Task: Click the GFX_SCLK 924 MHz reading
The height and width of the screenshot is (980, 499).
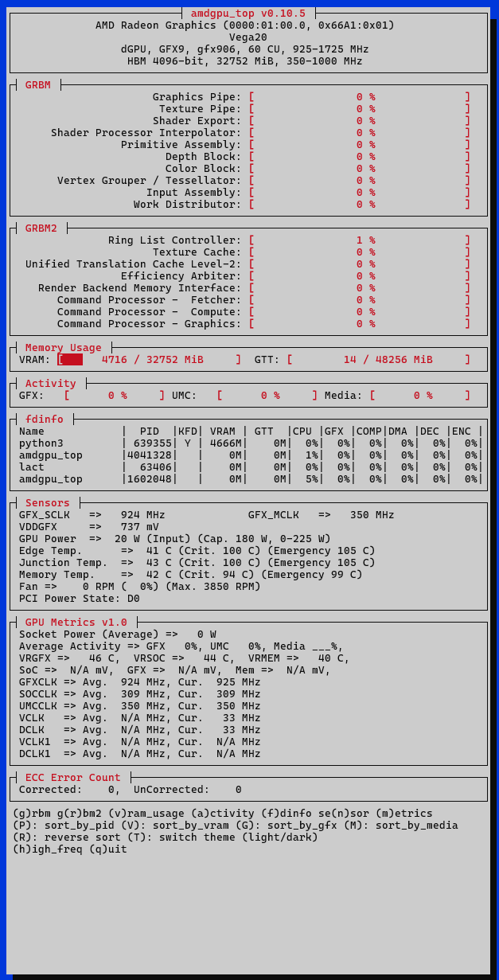Action: tap(92, 514)
